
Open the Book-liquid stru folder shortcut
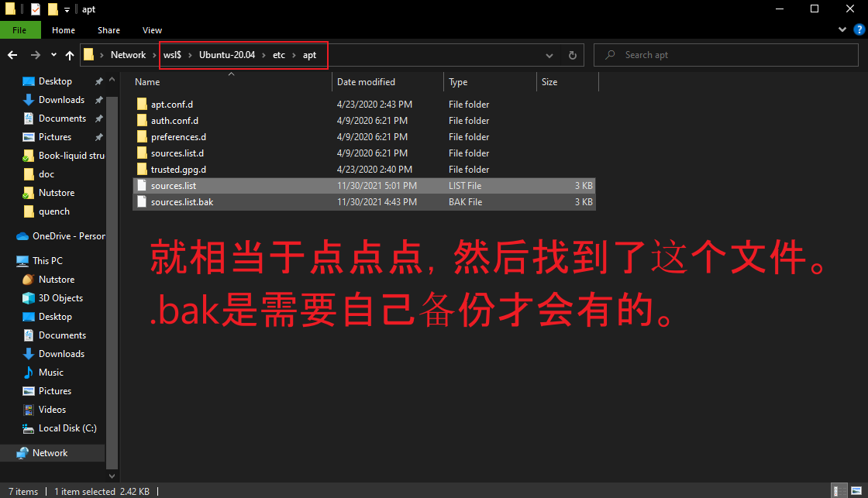(x=71, y=156)
